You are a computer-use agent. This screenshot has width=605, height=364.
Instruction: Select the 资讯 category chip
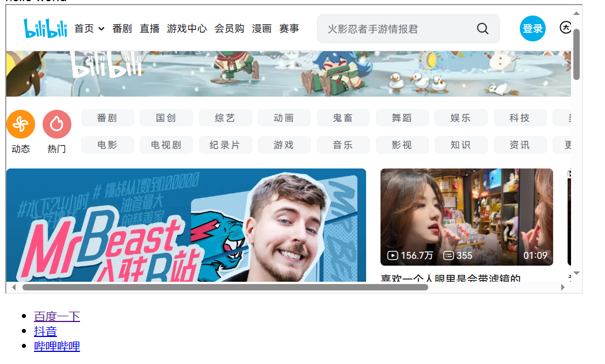tap(520, 144)
